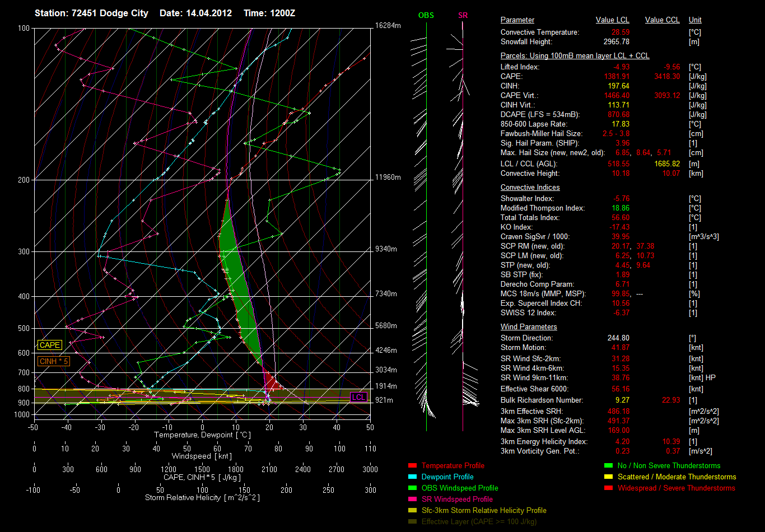Image resolution: width=765 pixels, height=532 pixels.
Task: Click the Value CCL column heading
Action: coord(662,20)
